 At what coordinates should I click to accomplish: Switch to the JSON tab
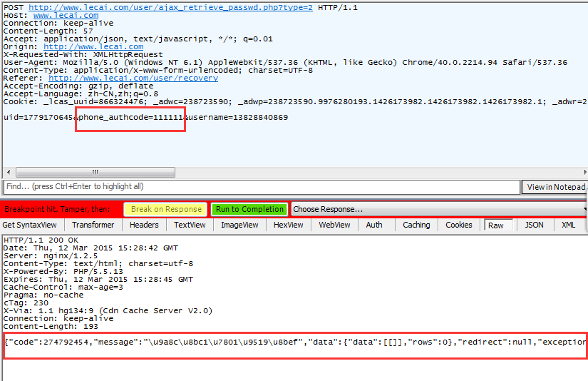[x=534, y=225]
